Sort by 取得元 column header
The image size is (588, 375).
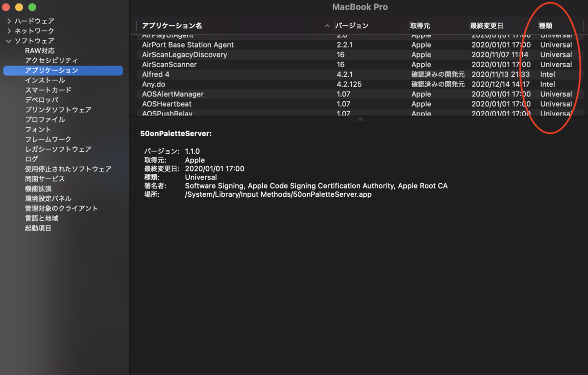tap(420, 25)
